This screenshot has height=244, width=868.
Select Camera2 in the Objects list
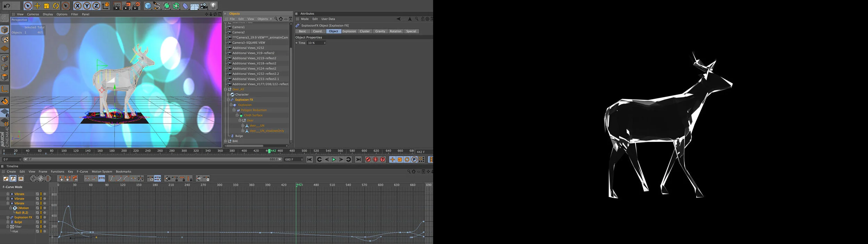point(239,32)
